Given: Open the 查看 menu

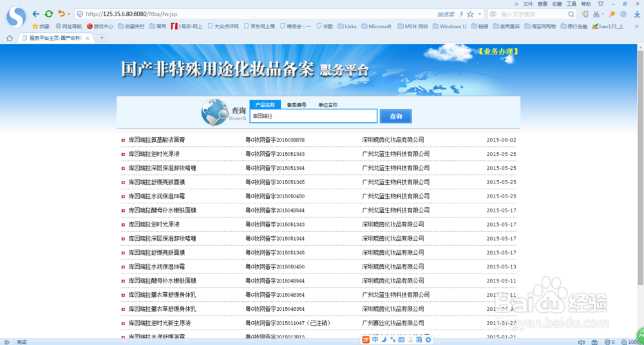Looking at the screenshot, I should pyautogui.click(x=542, y=4).
